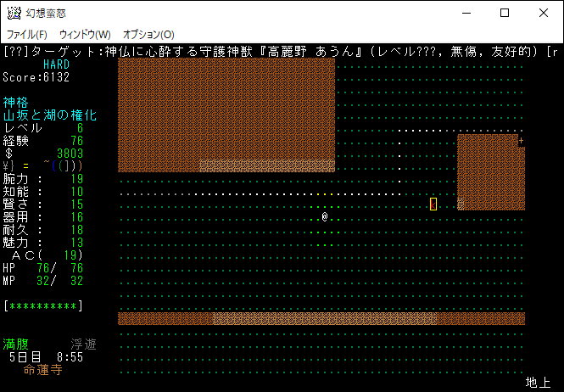Viewport: 564px width, 392px height.
Task: Click the HARD difficulty label
Action: click(56, 64)
